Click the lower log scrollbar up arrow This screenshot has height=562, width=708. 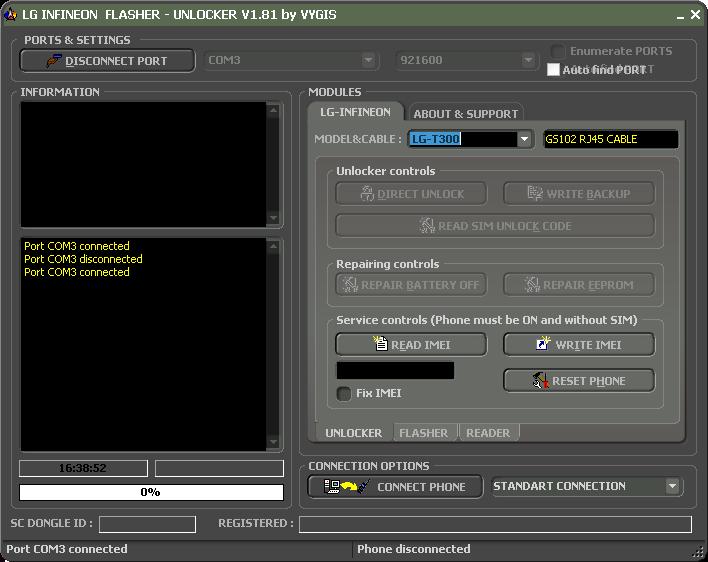point(273,246)
